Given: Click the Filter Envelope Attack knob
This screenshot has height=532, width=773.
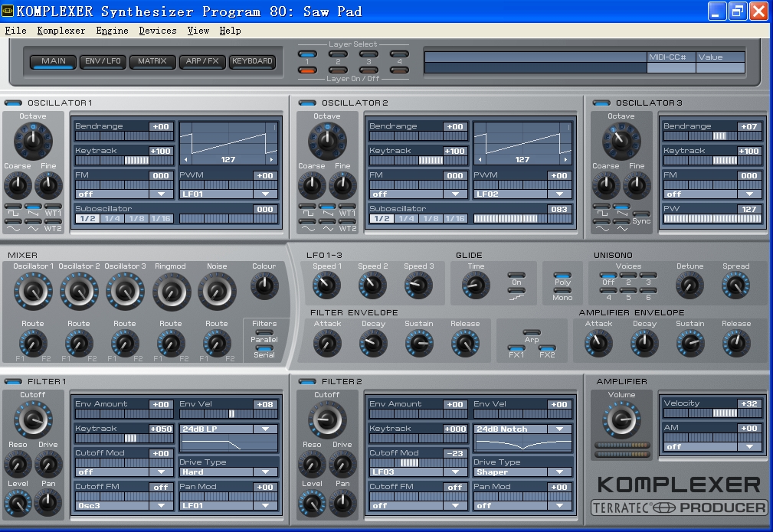Looking at the screenshot, I should (x=327, y=343).
